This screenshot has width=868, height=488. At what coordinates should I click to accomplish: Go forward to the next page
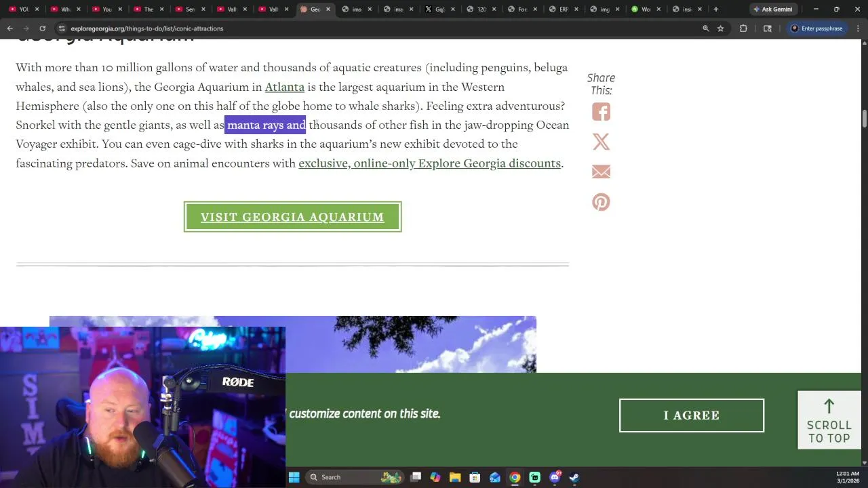[26, 28]
